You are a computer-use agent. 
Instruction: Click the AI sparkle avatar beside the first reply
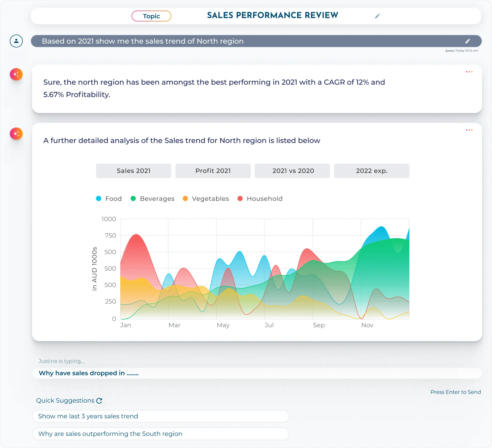coord(16,74)
